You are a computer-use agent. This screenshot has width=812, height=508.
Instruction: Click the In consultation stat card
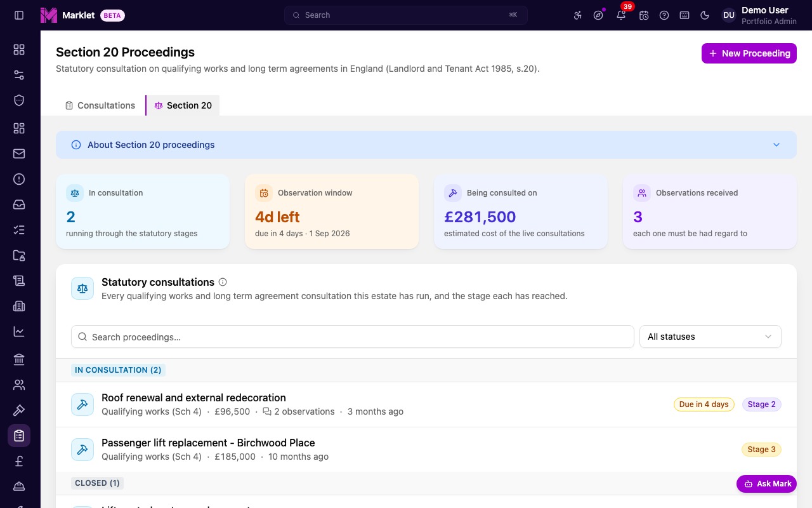coord(143,211)
